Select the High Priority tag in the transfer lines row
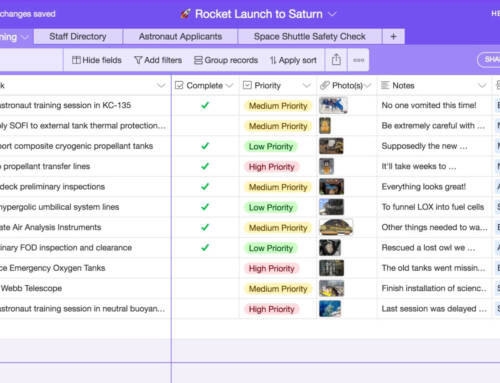Viewport: 500px width, 383px height. (271, 167)
